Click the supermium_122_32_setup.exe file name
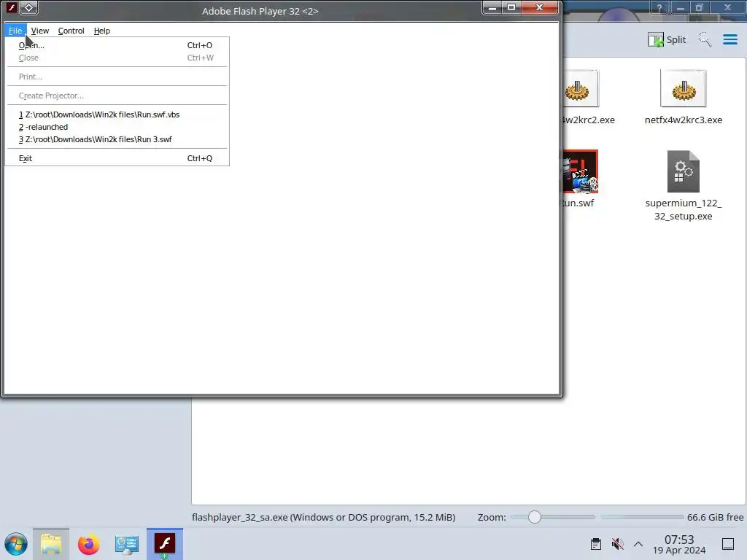 [683, 209]
